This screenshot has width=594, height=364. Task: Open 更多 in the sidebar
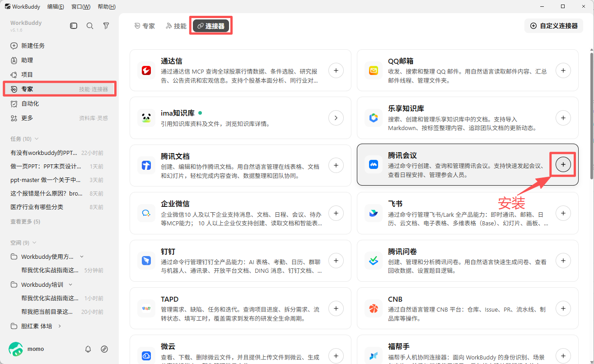tap(60, 118)
